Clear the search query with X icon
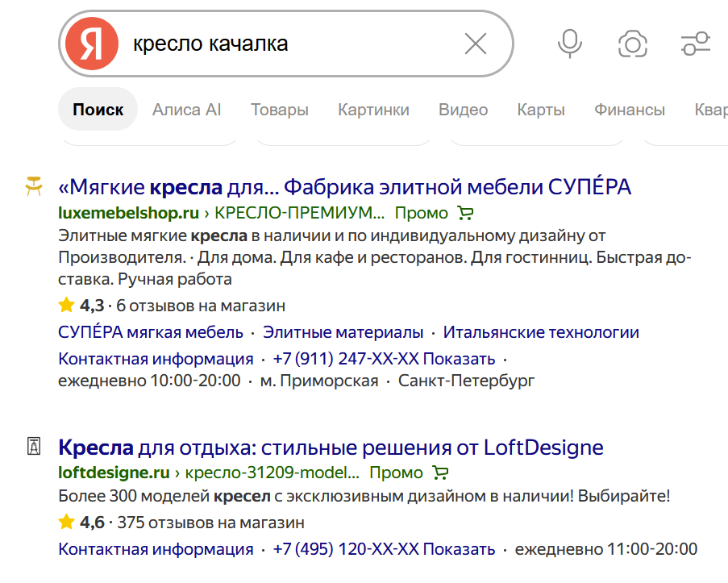728x583 pixels. click(476, 44)
